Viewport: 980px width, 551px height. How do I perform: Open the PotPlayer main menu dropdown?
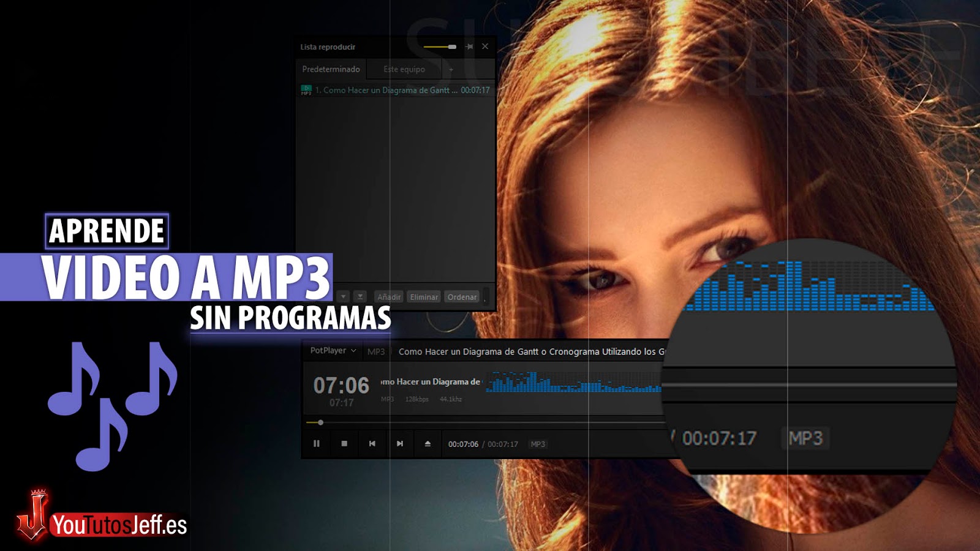click(x=333, y=351)
